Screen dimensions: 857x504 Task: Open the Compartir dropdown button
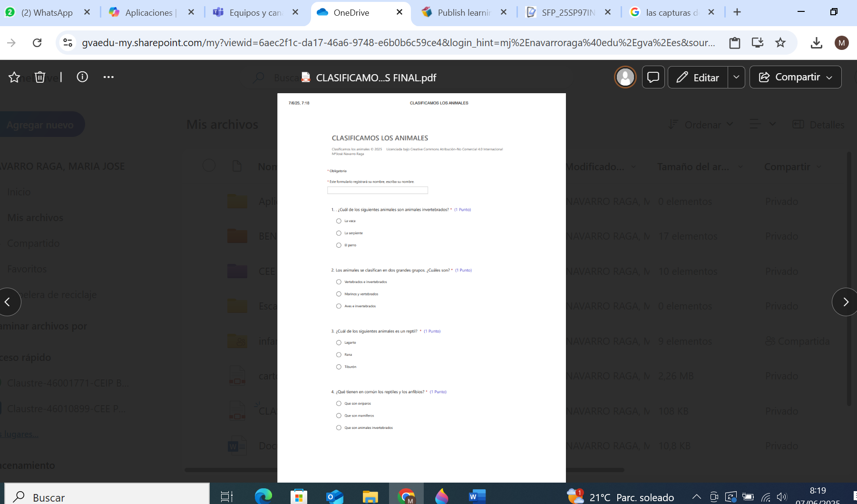coord(795,77)
